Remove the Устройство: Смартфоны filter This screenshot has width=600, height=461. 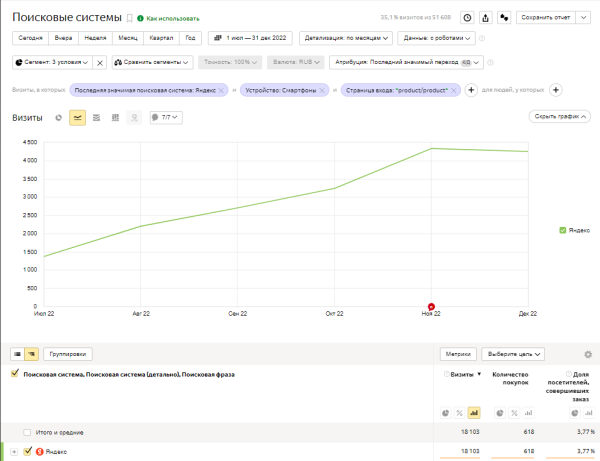pos(327,90)
